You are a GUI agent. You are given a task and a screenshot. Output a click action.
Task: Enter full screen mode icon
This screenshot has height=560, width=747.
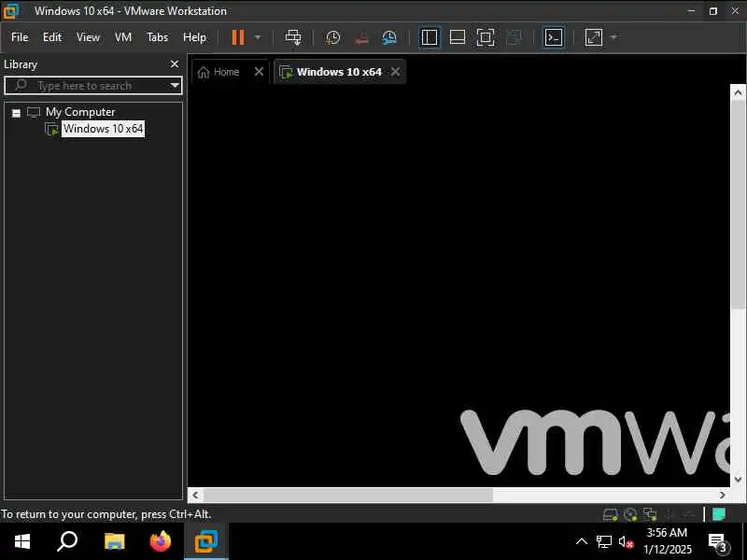(486, 37)
